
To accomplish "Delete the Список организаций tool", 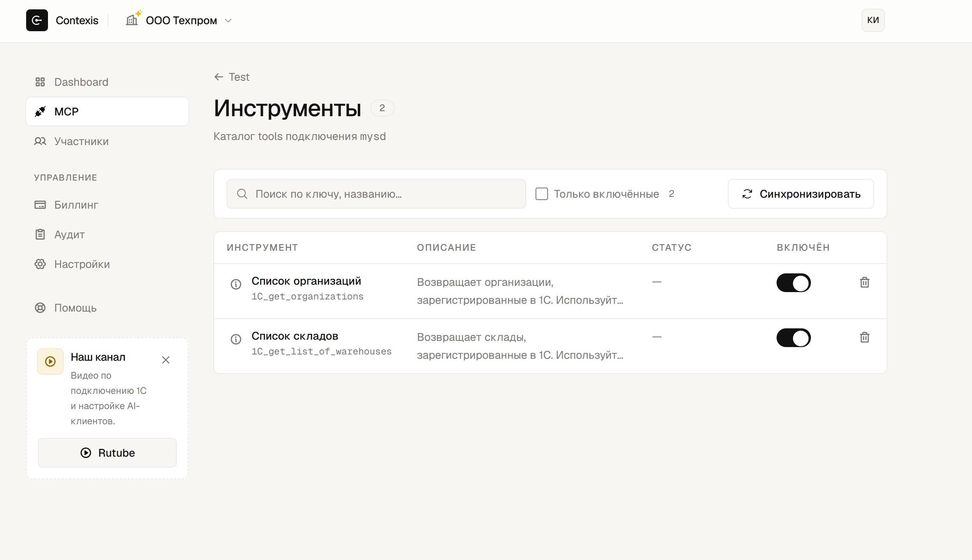I will click(x=864, y=282).
